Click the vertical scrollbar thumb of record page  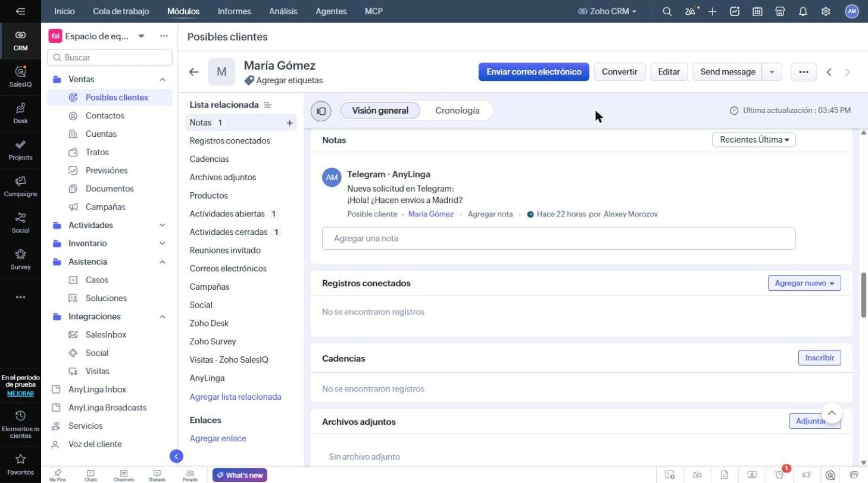point(864,295)
